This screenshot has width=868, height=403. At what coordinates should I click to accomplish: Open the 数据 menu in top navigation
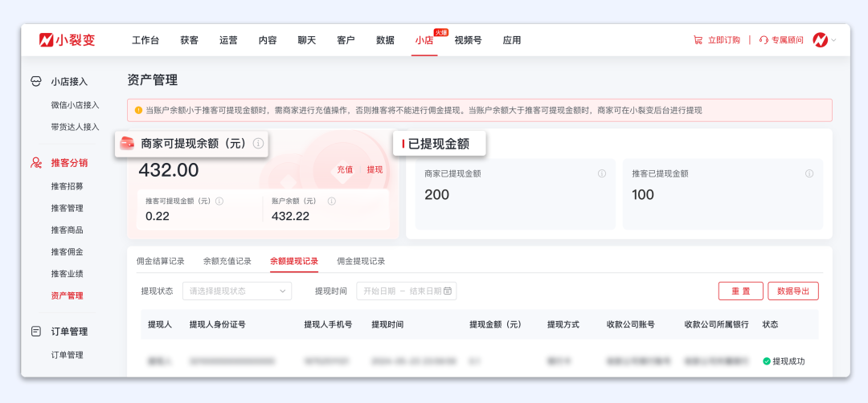point(385,40)
